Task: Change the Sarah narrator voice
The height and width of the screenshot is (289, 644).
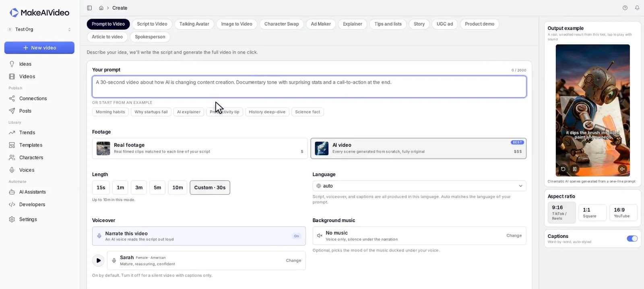Action: point(293,260)
